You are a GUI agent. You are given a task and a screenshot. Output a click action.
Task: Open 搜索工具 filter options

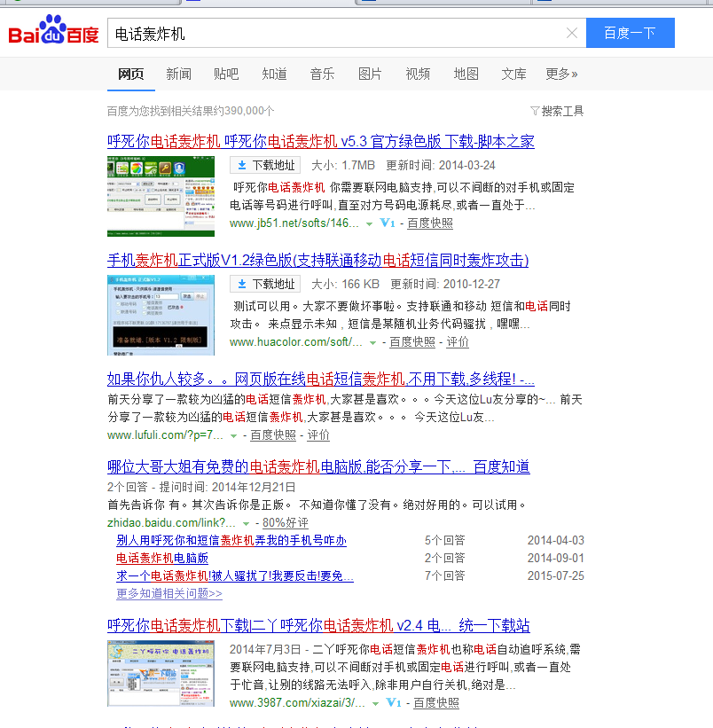click(x=557, y=111)
